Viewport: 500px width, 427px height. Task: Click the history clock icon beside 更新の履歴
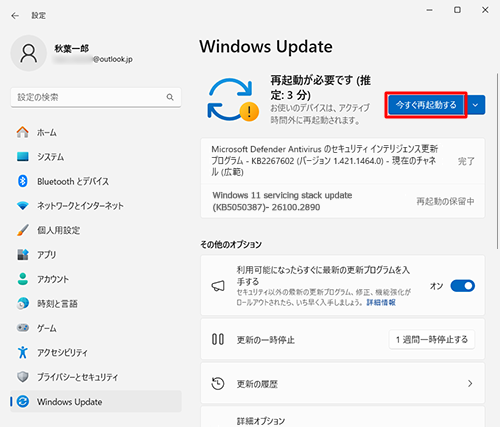click(218, 383)
